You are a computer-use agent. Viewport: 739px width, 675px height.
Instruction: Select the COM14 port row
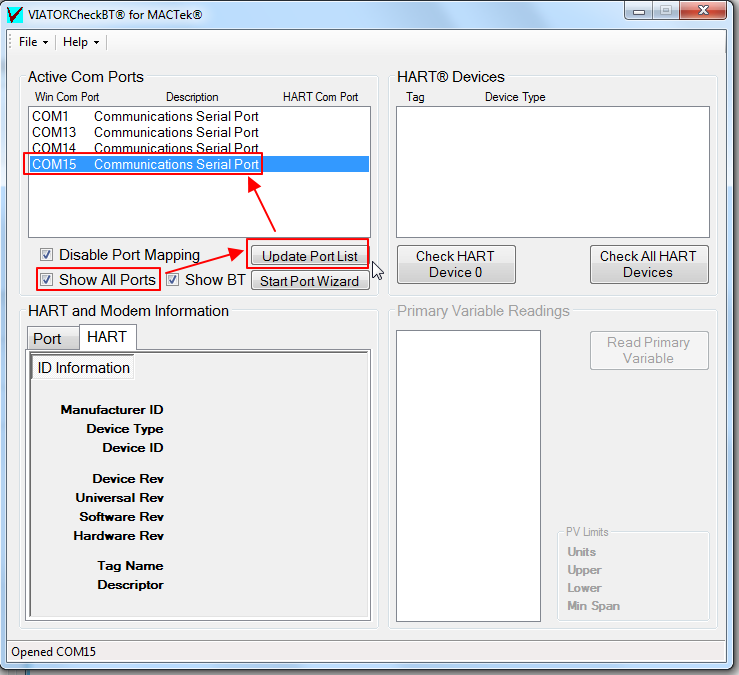click(x=198, y=148)
